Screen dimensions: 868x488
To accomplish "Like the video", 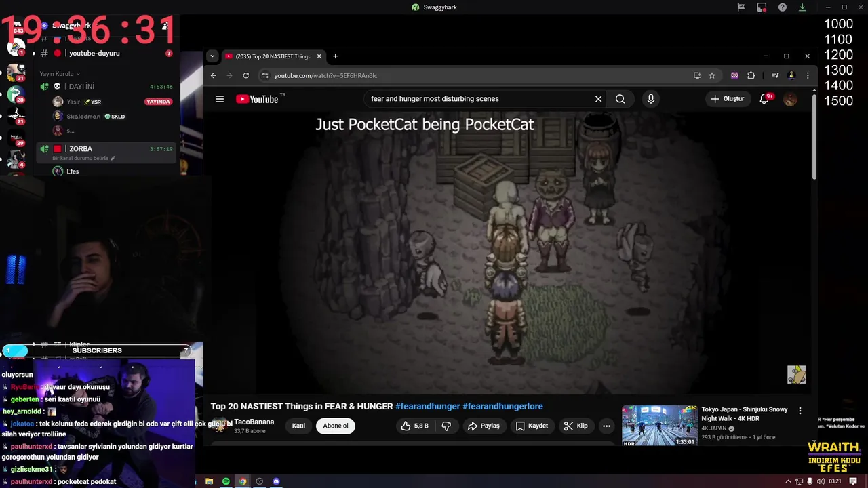I will (x=414, y=426).
